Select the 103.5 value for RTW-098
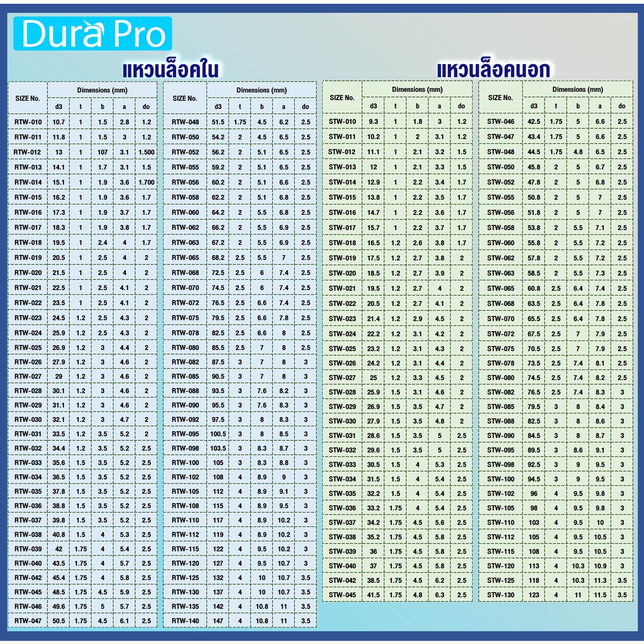 pyautogui.click(x=218, y=448)
